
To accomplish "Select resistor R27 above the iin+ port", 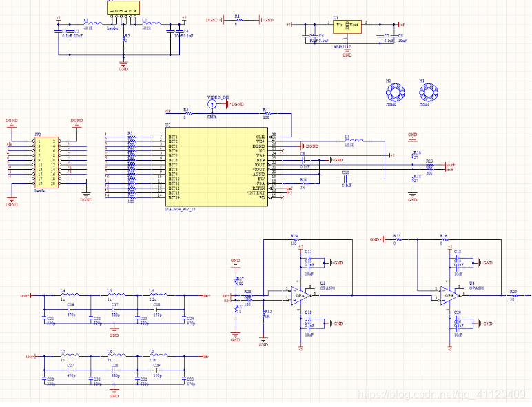I will (x=236, y=281).
